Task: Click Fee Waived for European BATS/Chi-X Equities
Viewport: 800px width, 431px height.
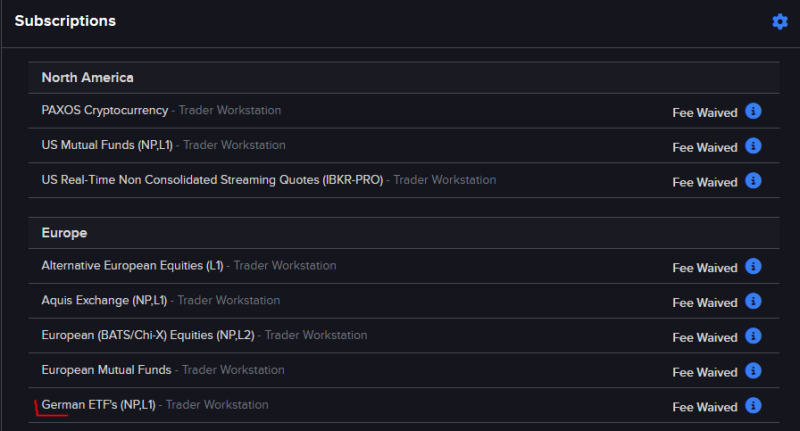Action: [x=705, y=337]
